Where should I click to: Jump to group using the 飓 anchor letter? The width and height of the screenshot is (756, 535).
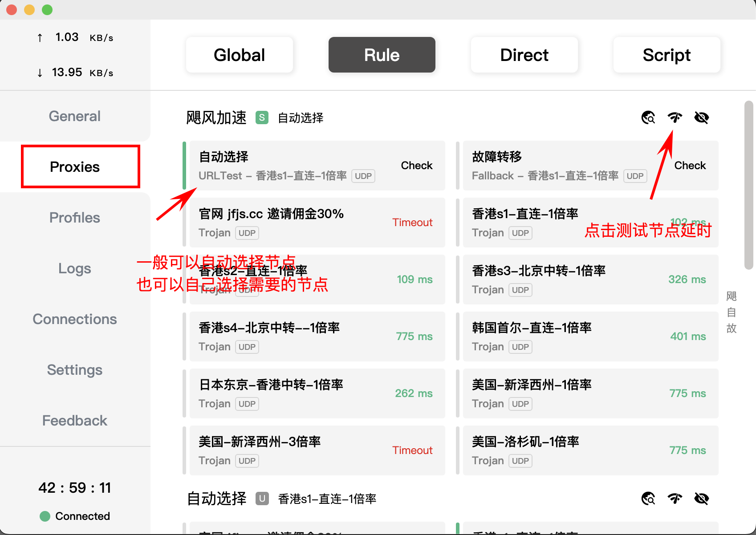tap(732, 296)
